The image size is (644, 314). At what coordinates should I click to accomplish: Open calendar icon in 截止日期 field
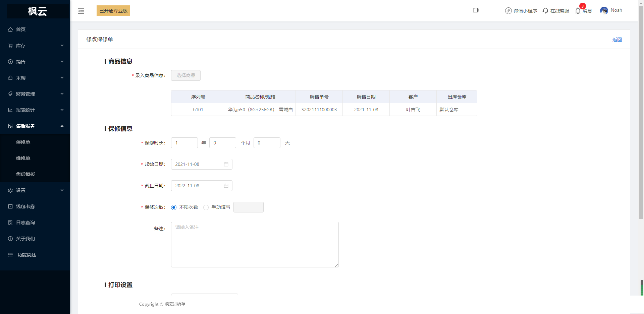[x=226, y=186]
